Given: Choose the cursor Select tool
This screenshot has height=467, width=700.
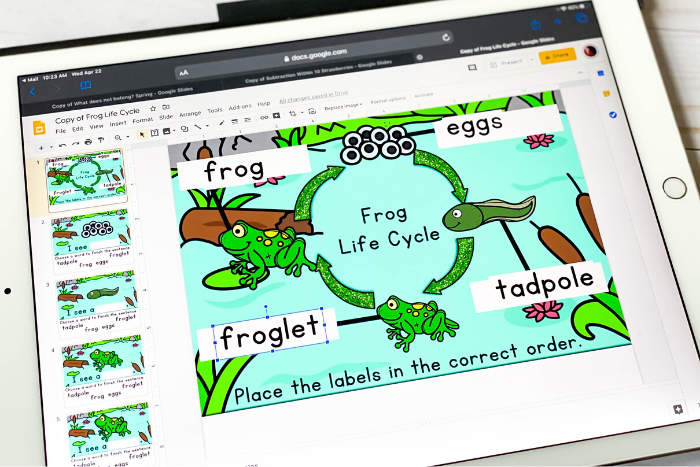Looking at the screenshot, I should (143, 133).
